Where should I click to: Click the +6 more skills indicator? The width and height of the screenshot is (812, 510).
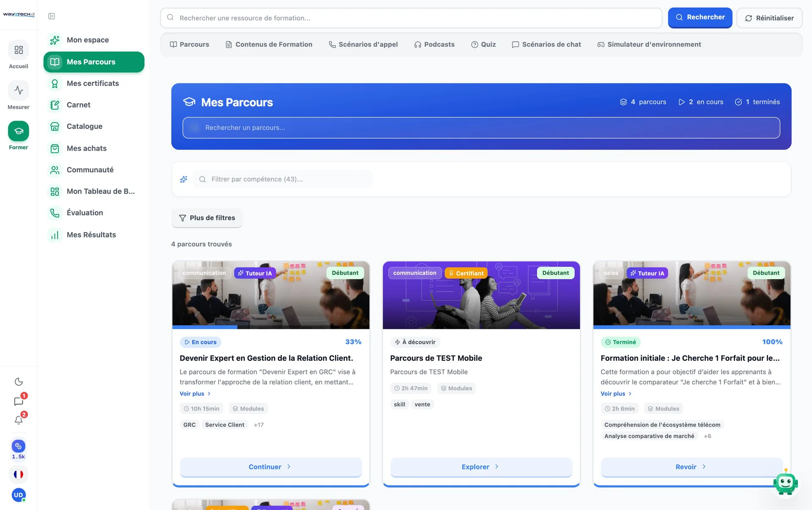point(708,436)
